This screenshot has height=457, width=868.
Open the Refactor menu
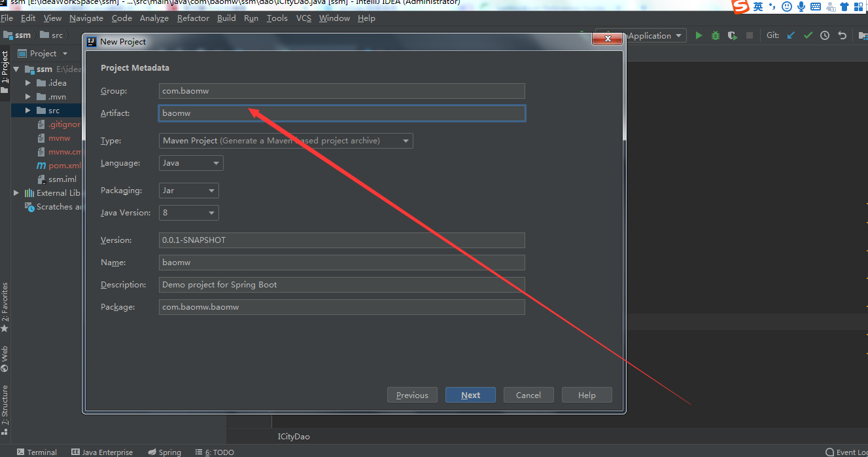tap(193, 18)
